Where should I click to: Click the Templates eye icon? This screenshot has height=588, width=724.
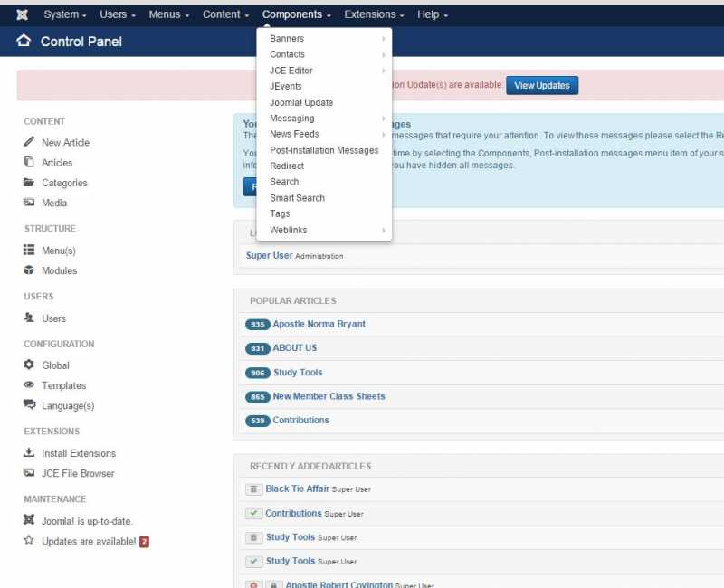29,384
